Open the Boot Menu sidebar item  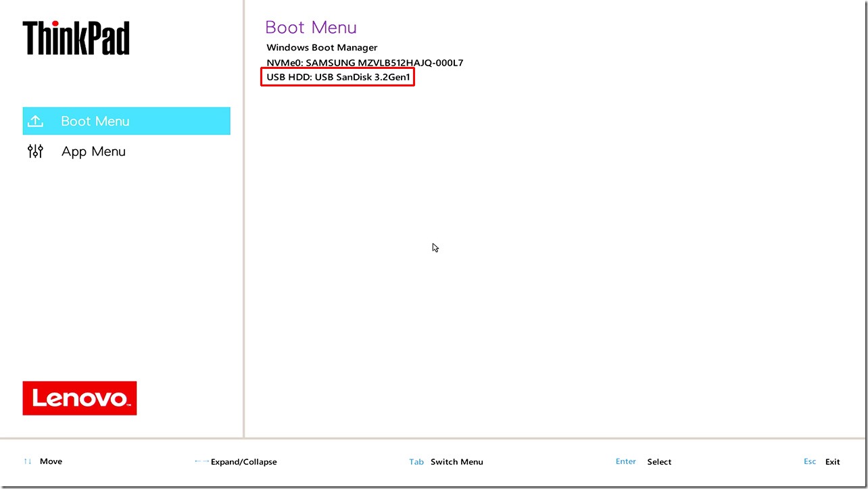point(126,121)
